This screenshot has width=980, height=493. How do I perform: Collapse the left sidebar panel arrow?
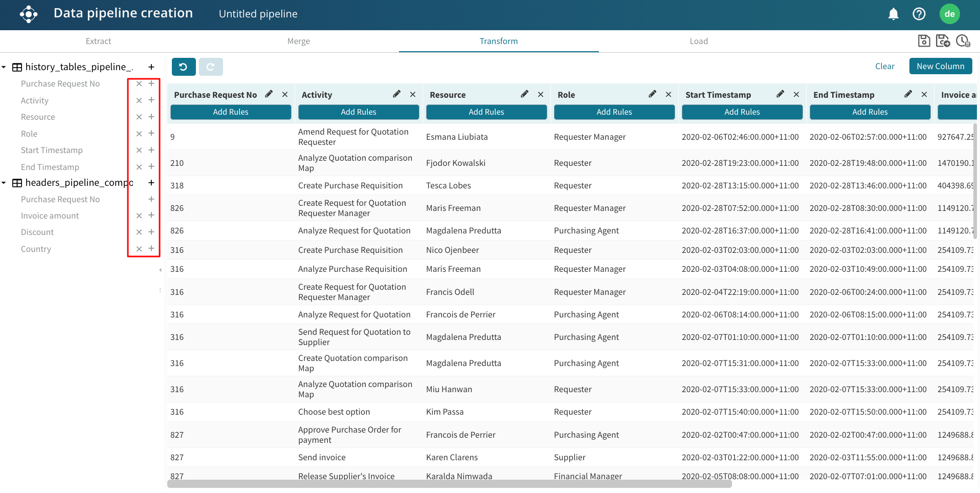point(160,270)
